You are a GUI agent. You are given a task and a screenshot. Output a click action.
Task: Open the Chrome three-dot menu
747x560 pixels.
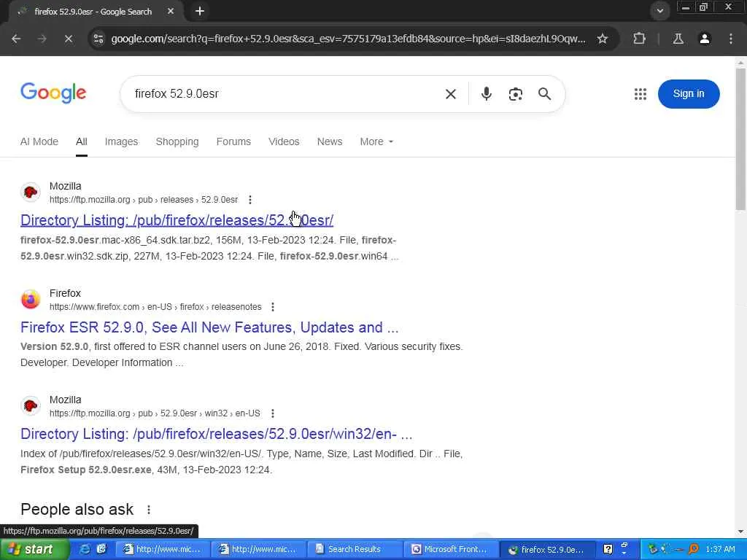click(731, 39)
